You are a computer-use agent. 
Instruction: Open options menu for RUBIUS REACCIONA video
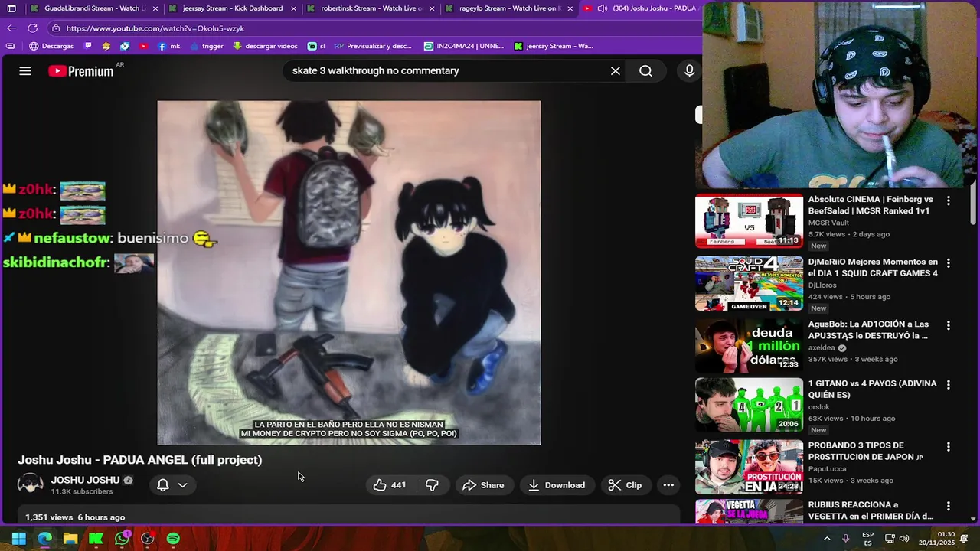point(949,506)
